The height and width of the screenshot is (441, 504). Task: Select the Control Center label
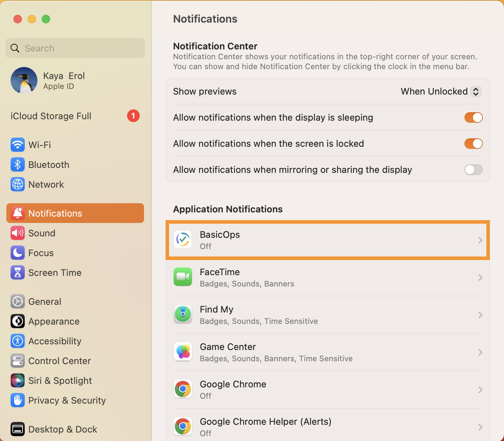point(60,361)
